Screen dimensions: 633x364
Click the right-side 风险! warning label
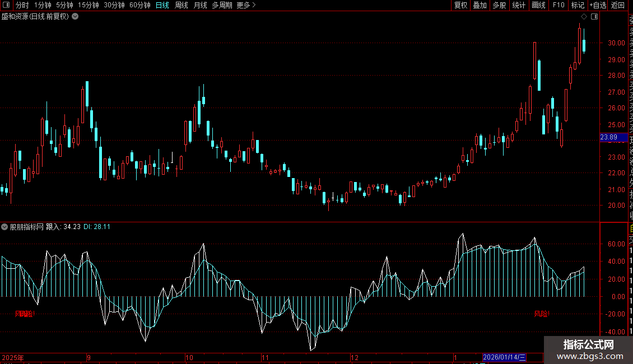pos(542,314)
